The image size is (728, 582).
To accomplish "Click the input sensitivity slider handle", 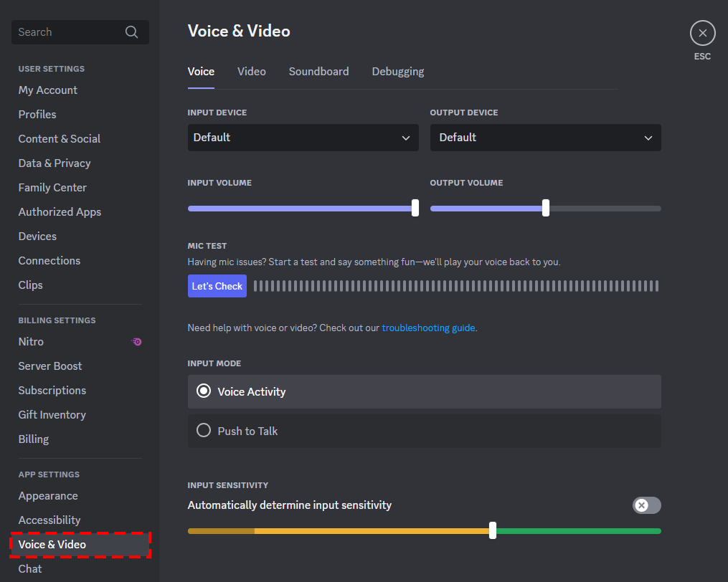I will click(493, 530).
